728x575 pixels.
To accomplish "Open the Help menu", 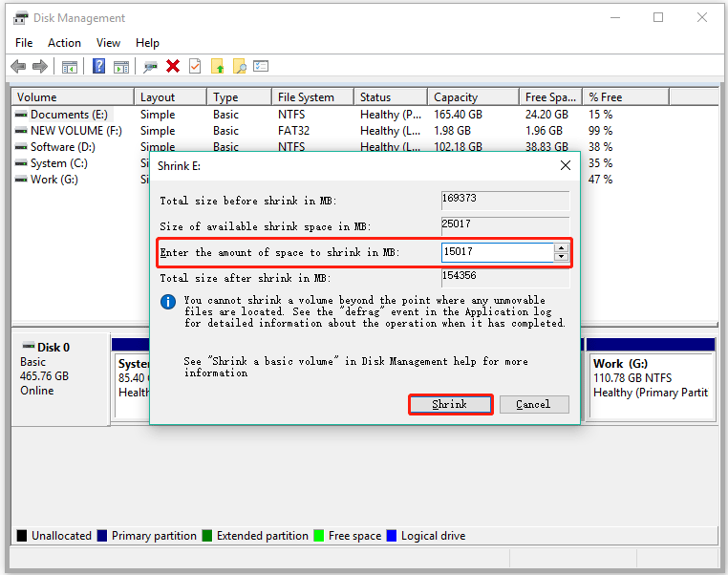I will (147, 43).
